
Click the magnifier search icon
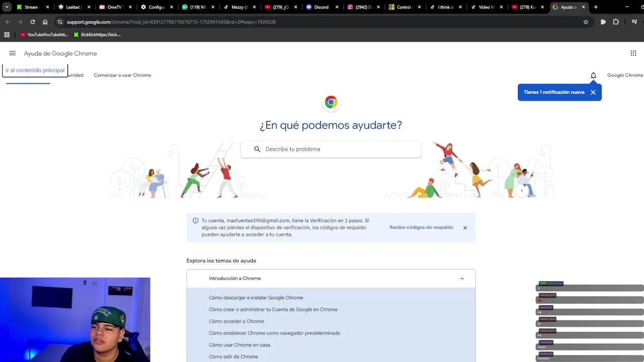pos(257,149)
